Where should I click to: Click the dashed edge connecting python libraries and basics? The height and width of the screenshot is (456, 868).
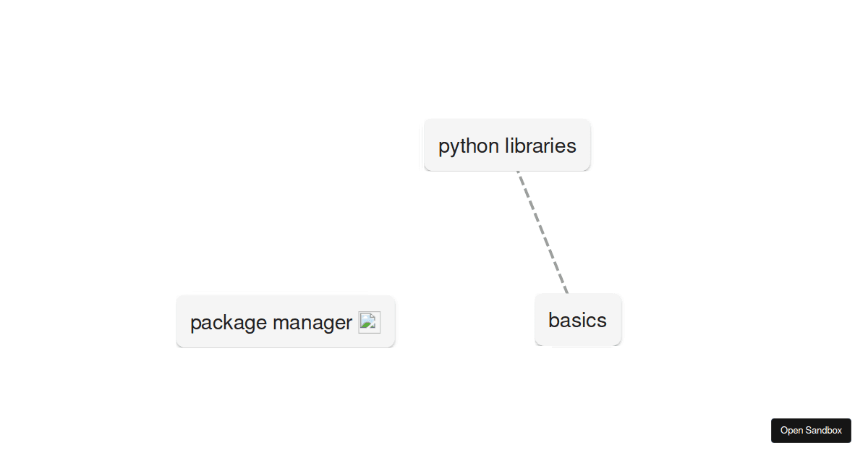click(x=542, y=232)
